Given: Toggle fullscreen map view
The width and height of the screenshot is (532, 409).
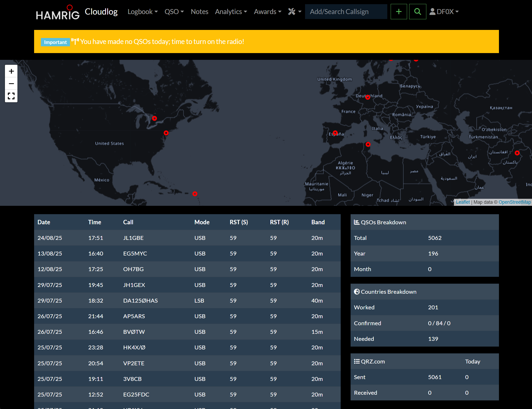Looking at the screenshot, I should pos(11,96).
